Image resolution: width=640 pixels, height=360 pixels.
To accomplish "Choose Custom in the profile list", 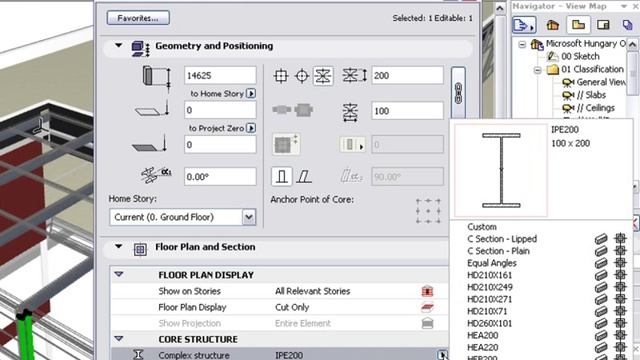I will [482, 227].
